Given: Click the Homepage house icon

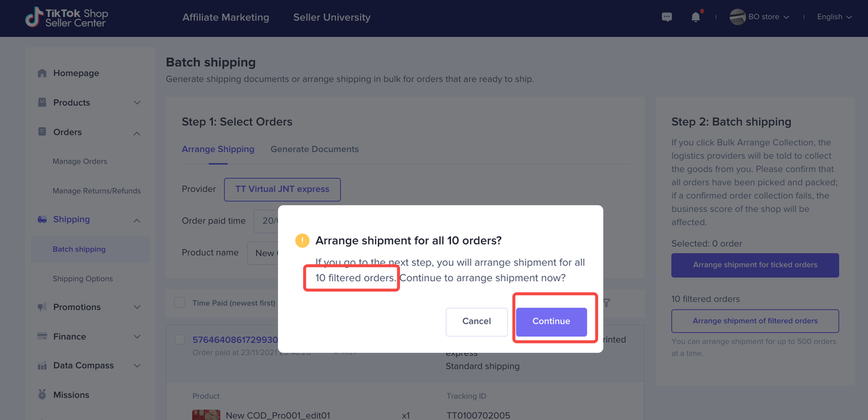Looking at the screenshot, I should [x=42, y=73].
